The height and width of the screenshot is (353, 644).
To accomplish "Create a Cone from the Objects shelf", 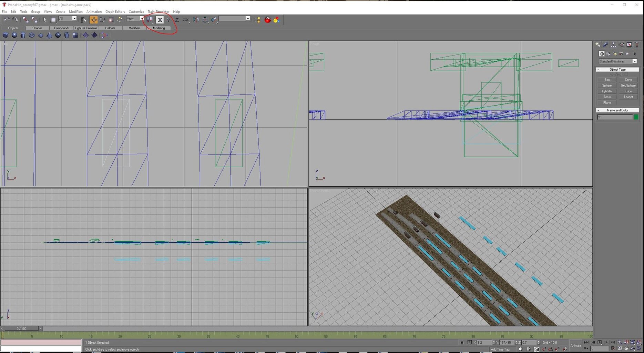I will point(49,35).
